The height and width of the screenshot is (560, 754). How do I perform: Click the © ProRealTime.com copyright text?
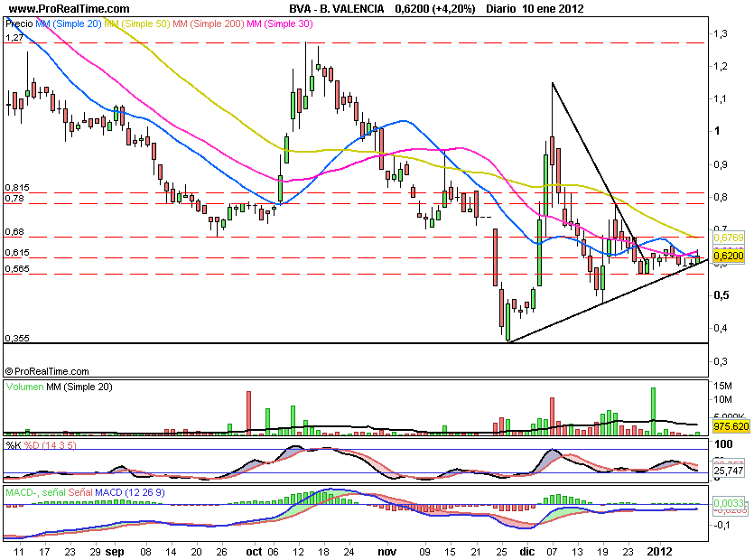point(47,371)
